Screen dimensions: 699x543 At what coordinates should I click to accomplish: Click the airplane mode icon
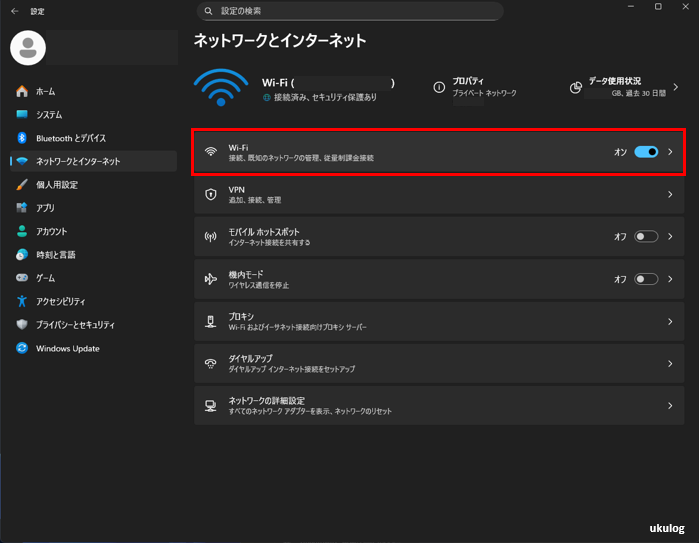(x=210, y=279)
